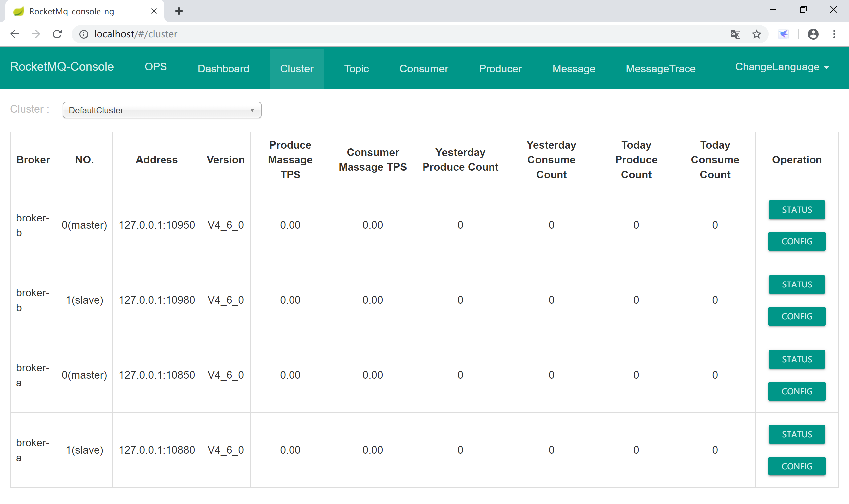Bookmark this page with the star icon

click(756, 34)
